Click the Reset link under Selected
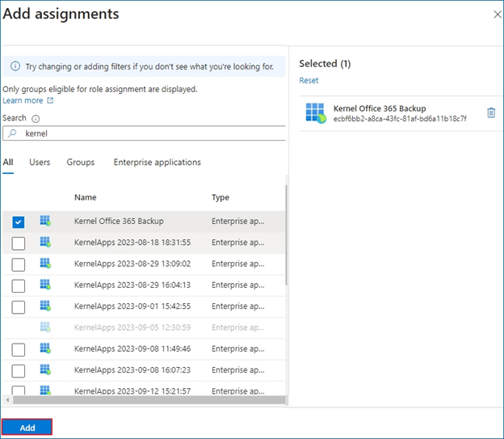Screen dimensions: 504x439 [x=309, y=81]
